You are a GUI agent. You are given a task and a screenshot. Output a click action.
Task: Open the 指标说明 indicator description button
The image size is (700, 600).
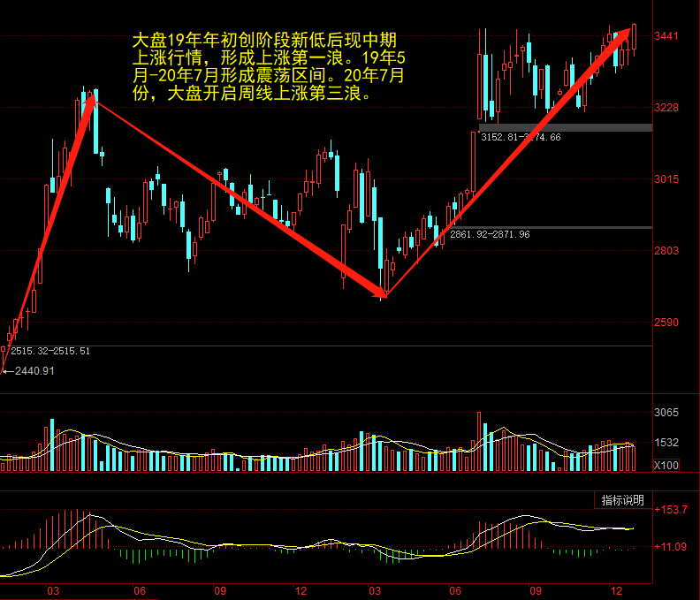click(623, 500)
